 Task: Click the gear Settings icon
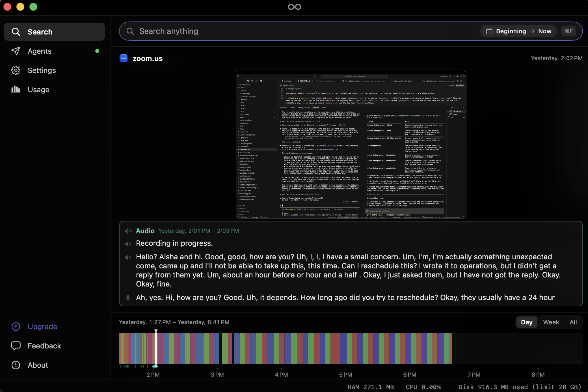coord(16,70)
